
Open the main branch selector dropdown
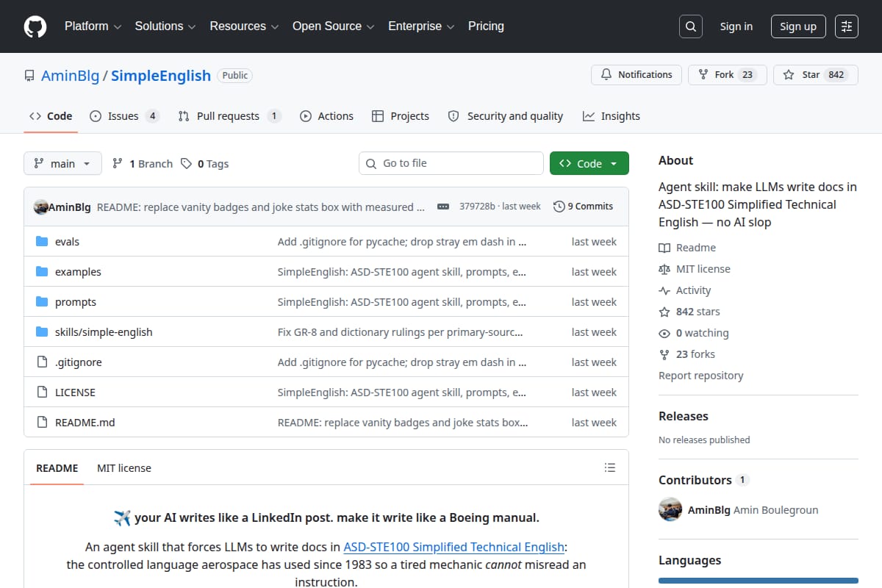(62, 163)
